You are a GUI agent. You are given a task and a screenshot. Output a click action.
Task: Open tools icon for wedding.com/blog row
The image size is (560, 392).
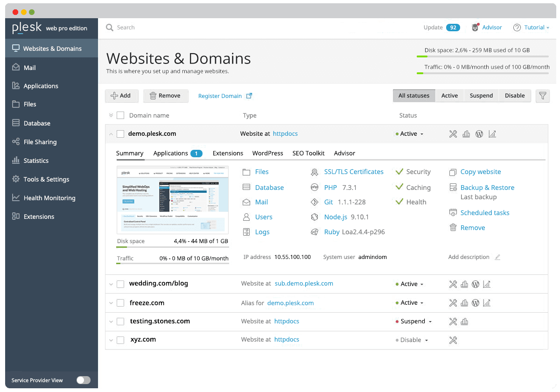click(453, 284)
